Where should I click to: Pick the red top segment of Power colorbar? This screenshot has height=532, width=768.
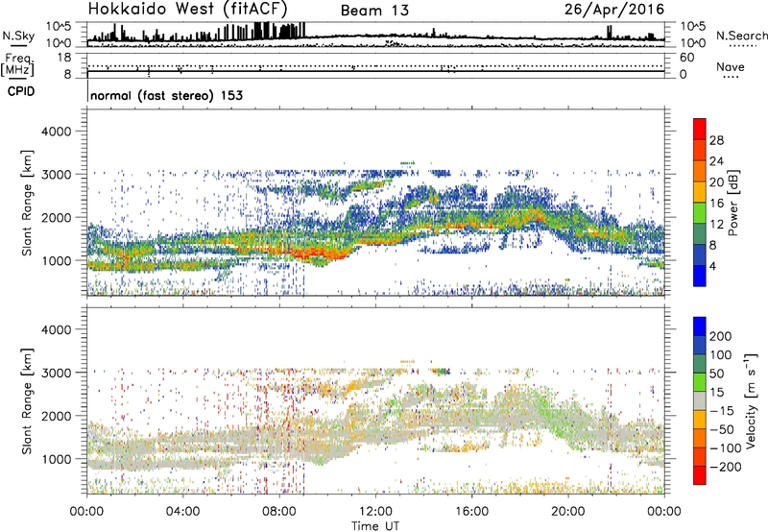(700, 129)
